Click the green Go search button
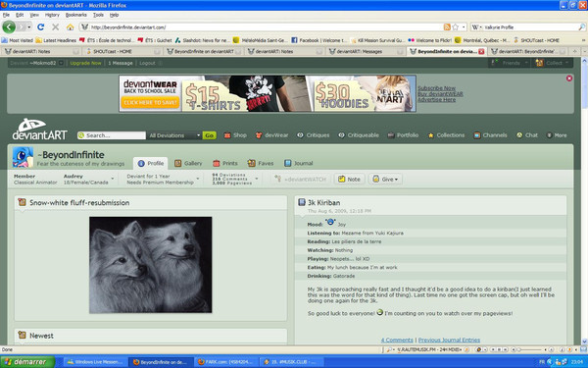588x368 pixels. tap(210, 135)
